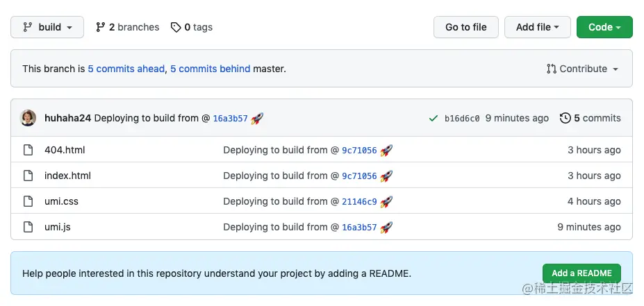
Task: Open commit 21146c9 in umi.css row
Action: click(359, 202)
